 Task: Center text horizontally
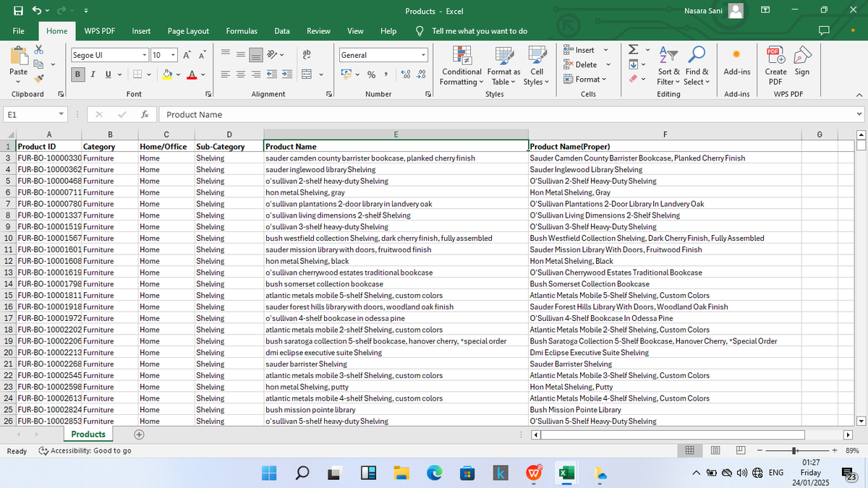coord(241,74)
